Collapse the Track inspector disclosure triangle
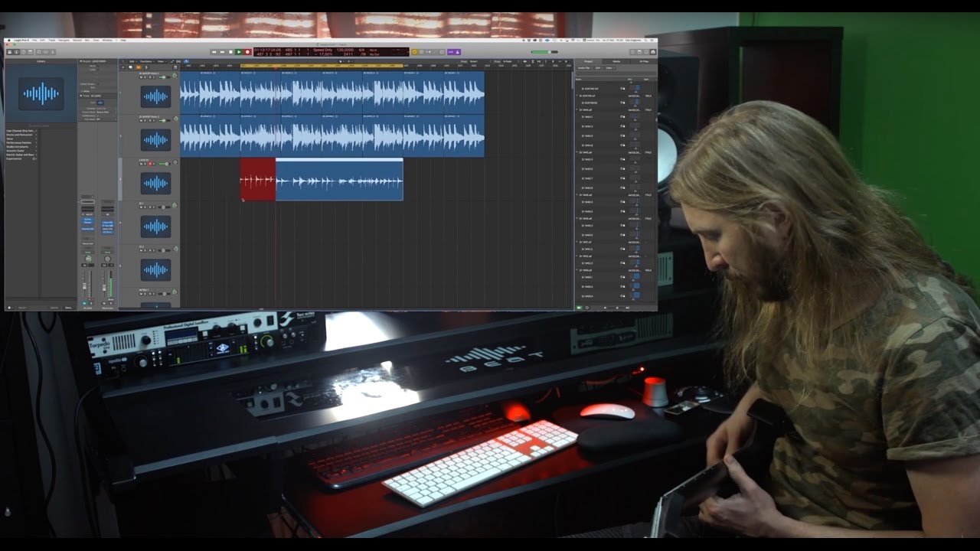The height and width of the screenshot is (551, 980). 80,96
